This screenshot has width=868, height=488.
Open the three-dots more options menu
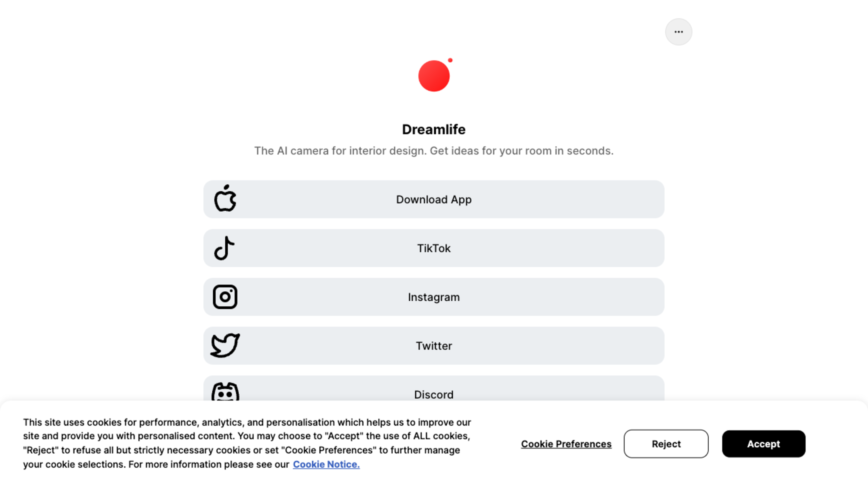[x=679, y=32]
